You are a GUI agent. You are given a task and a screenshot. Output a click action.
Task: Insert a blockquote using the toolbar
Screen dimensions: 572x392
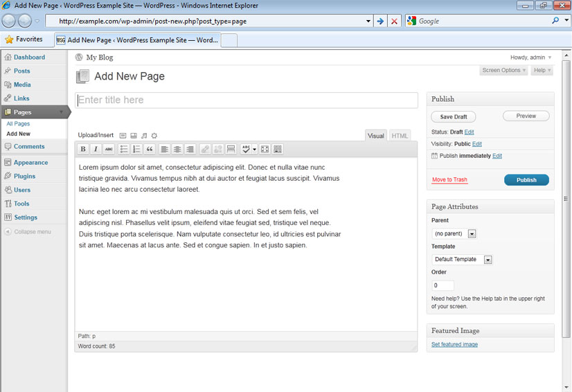[149, 149]
